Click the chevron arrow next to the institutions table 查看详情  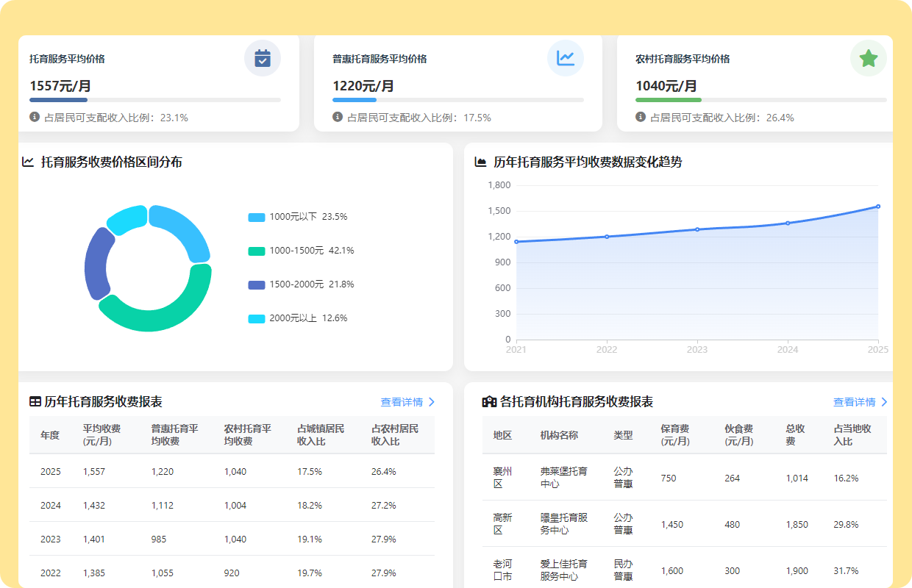[x=884, y=402]
